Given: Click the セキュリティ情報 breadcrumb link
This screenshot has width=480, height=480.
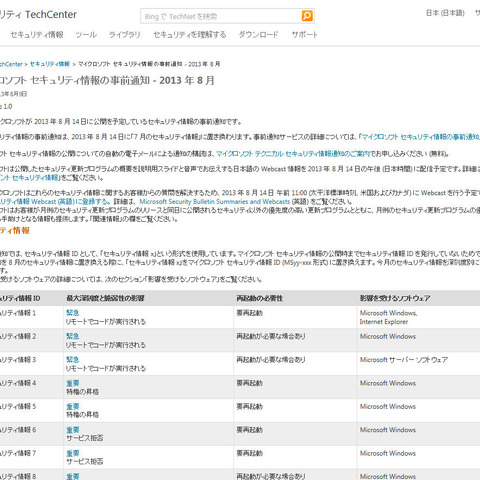Looking at the screenshot, I should coord(50,64).
